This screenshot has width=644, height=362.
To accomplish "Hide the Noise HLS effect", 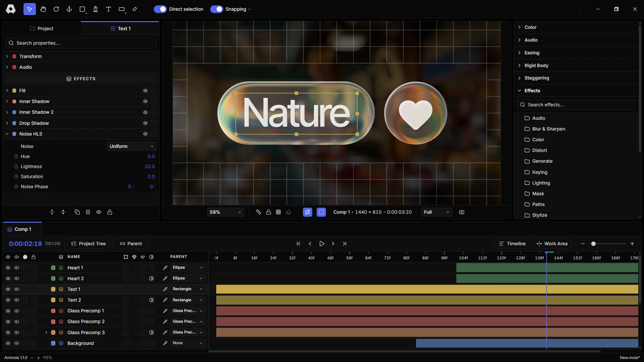I will pyautogui.click(x=145, y=134).
